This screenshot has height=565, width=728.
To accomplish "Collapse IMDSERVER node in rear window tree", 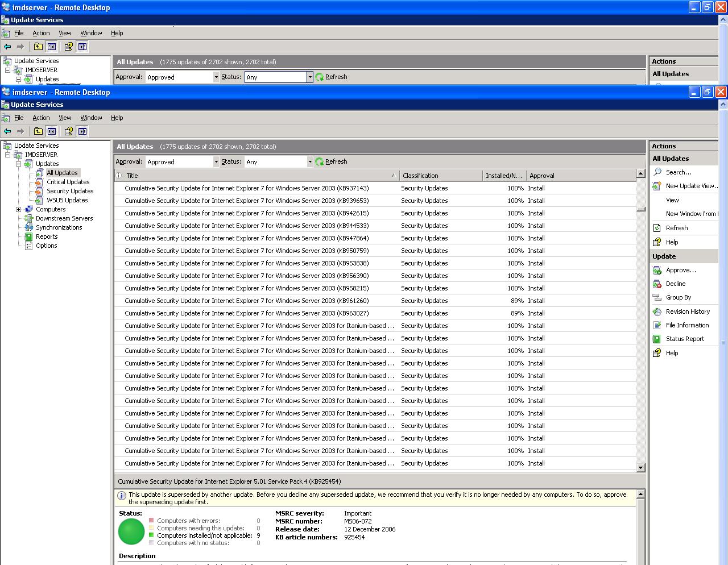I will 7,70.
